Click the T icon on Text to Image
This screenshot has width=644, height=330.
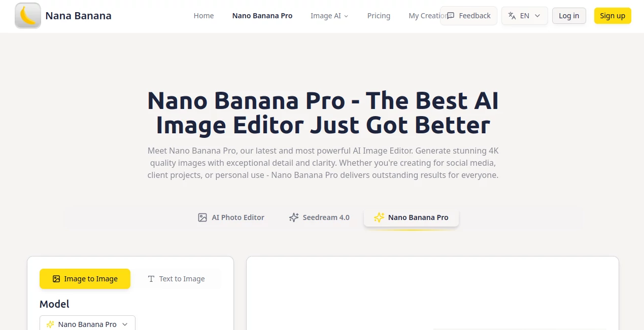pos(151,279)
